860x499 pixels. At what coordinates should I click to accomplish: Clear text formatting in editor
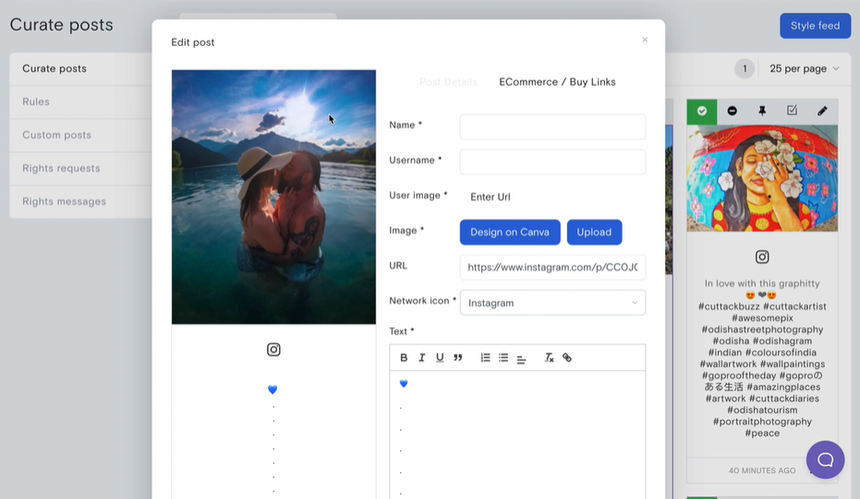click(549, 358)
